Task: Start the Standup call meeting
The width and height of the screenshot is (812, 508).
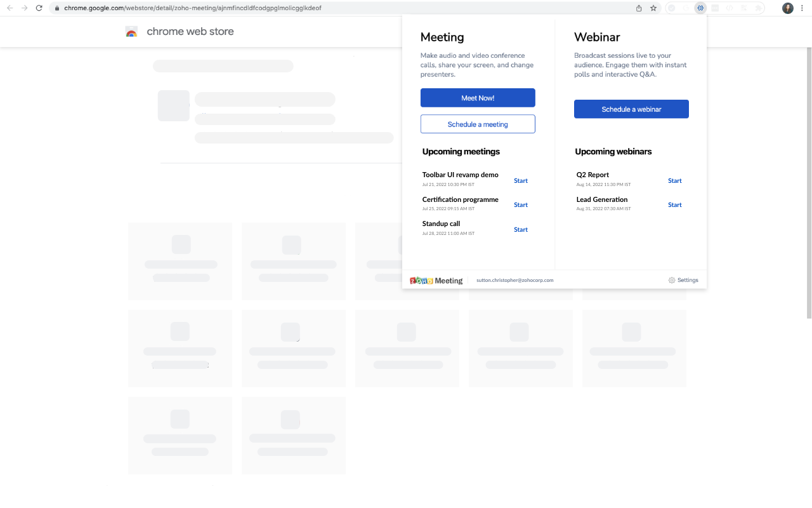Action: pyautogui.click(x=520, y=229)
